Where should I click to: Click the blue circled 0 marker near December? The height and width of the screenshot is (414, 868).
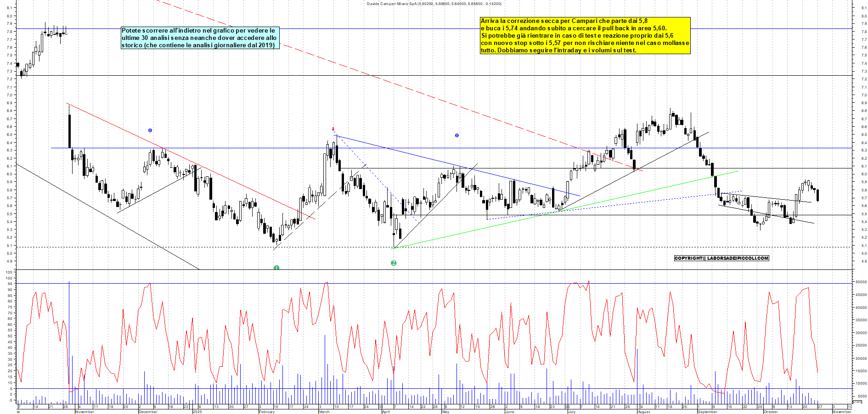click(149, 130)
